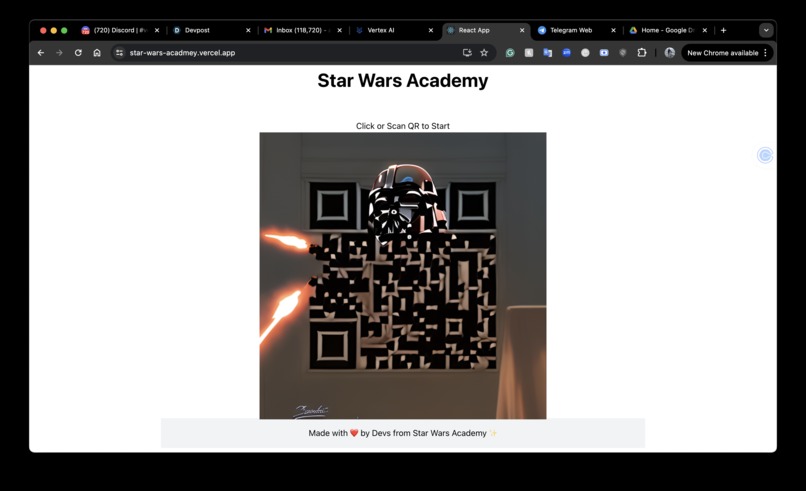View site information icon in address bar
This screenshot has width=806, height=491.
click(x=119, y=52)
